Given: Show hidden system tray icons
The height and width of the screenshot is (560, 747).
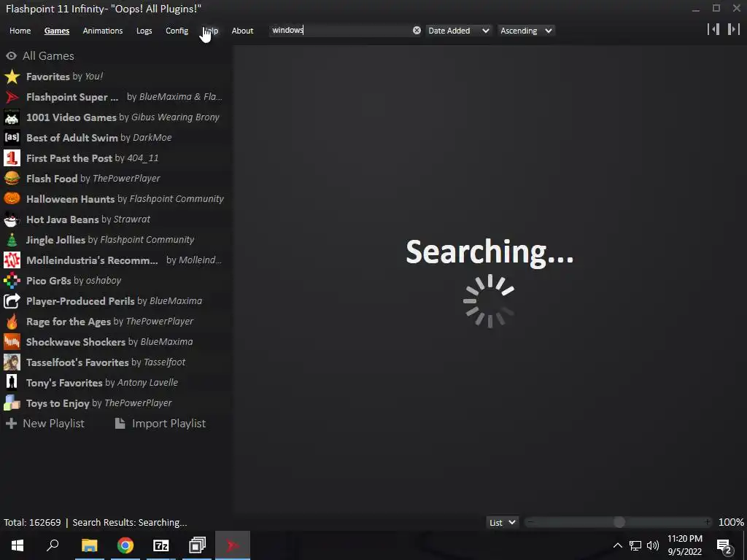Looking at the screenshot, I should tap(617, 545).
